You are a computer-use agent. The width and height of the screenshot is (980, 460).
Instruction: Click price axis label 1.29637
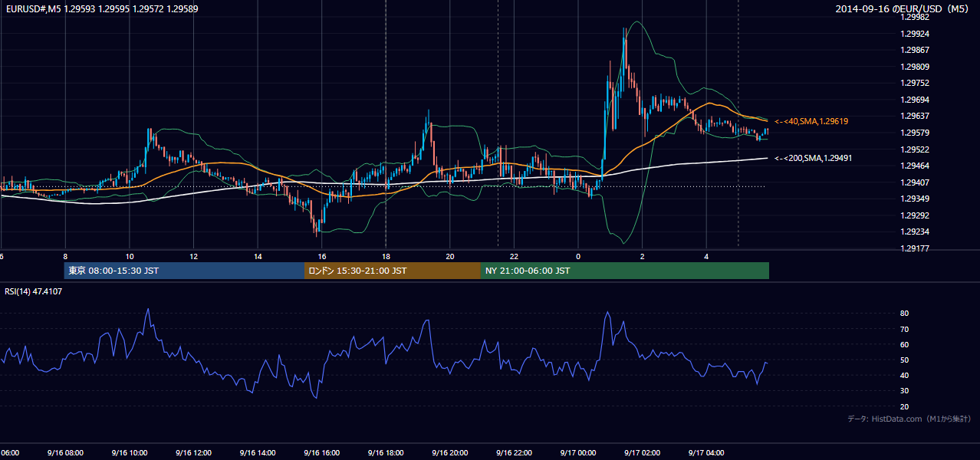point(913,116)
